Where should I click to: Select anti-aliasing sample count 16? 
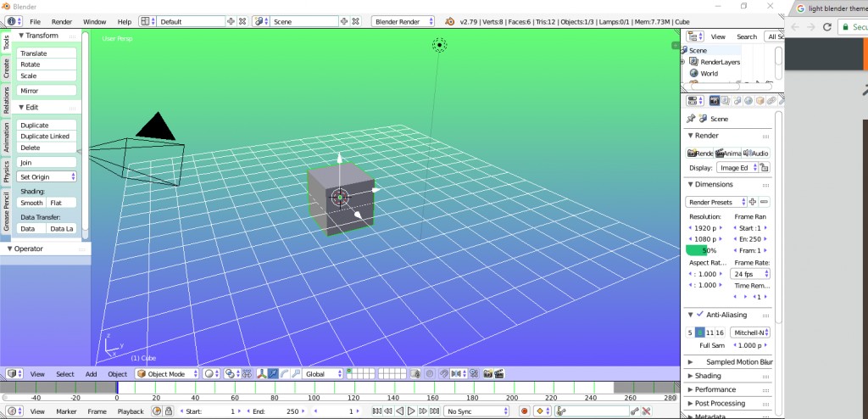pos(720,332)
